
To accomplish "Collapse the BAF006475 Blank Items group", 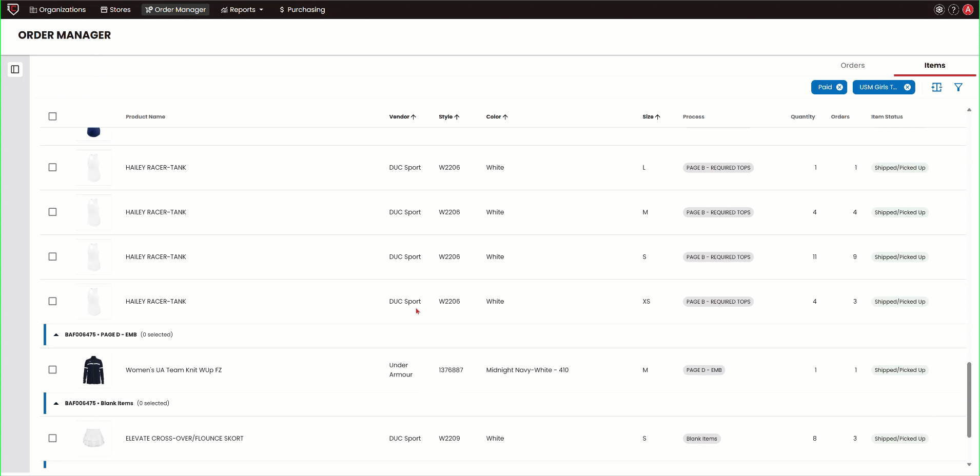I will coord(56,404).
